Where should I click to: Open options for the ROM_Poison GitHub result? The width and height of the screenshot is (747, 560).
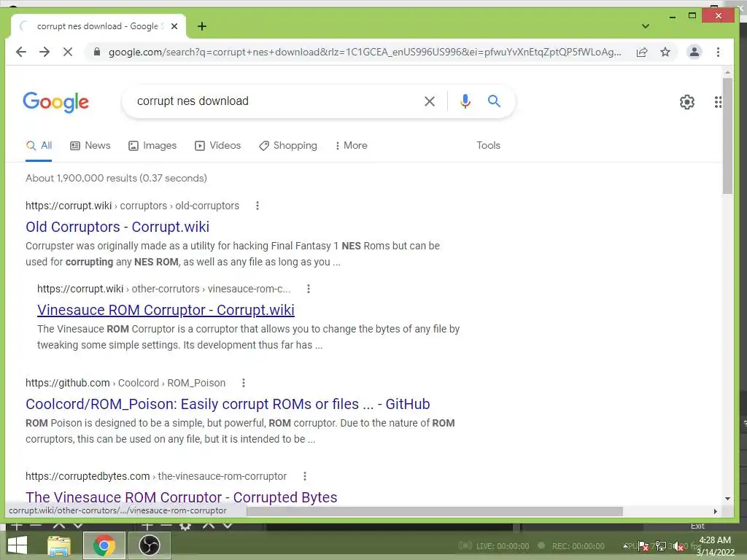[244, 383]
